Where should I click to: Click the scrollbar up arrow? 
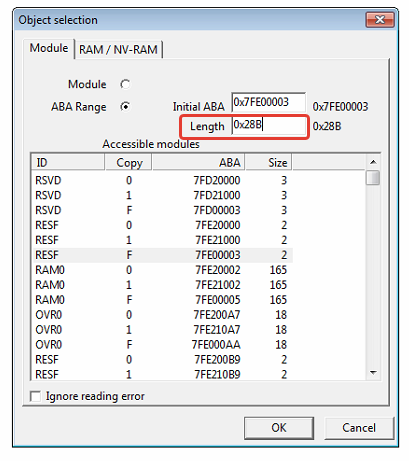pos(373,162)
